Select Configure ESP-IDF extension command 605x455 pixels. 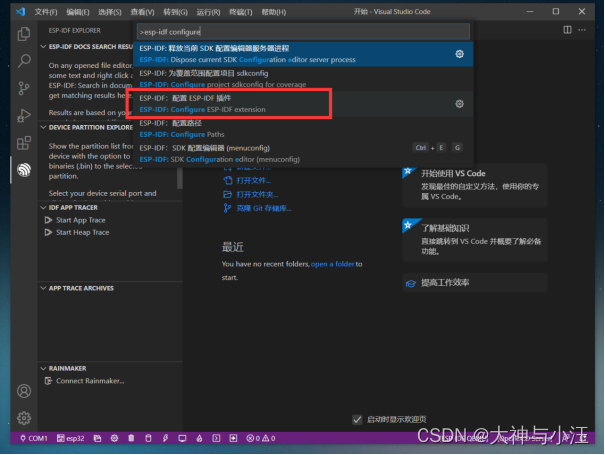click(x=303, y=104)
